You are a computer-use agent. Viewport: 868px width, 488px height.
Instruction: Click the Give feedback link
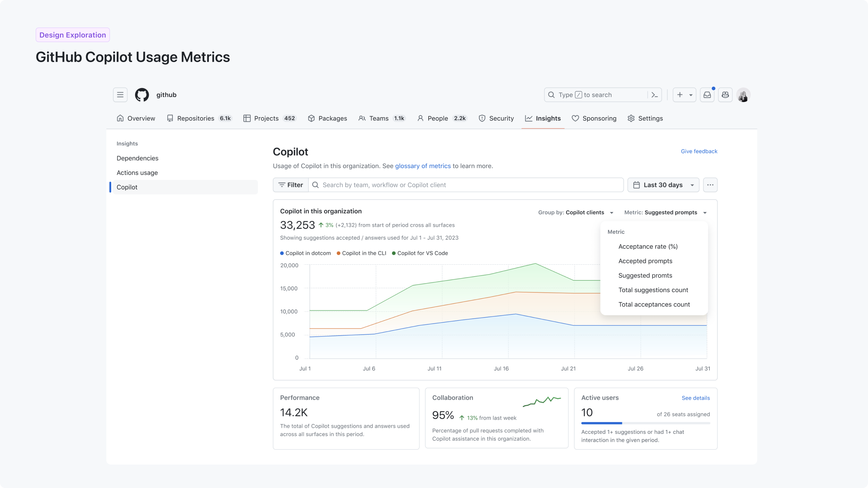pos(699,151)
